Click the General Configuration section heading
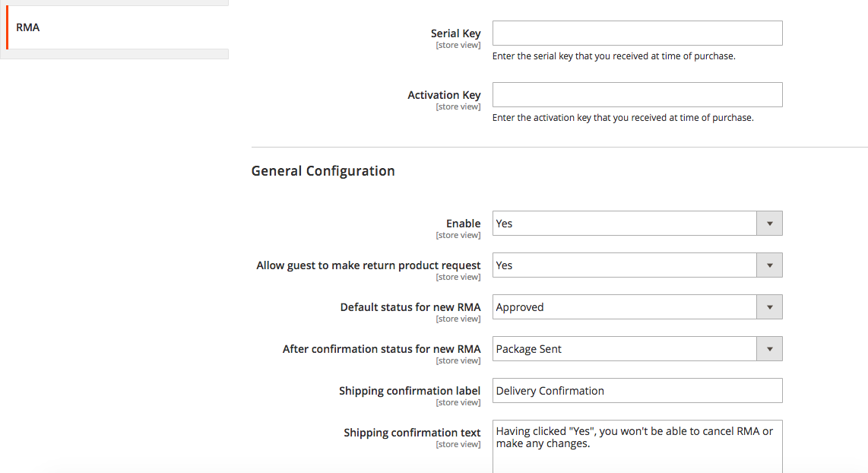The width and height of the screenshot is (868, 473). point(323,170)
